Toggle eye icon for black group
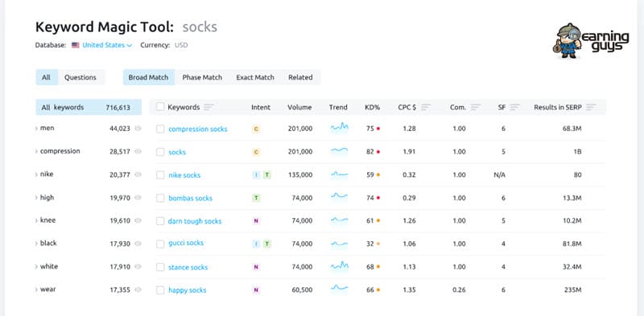Image resolution: width=644 pixels, height=316 pixels. (x=138, y=244)
